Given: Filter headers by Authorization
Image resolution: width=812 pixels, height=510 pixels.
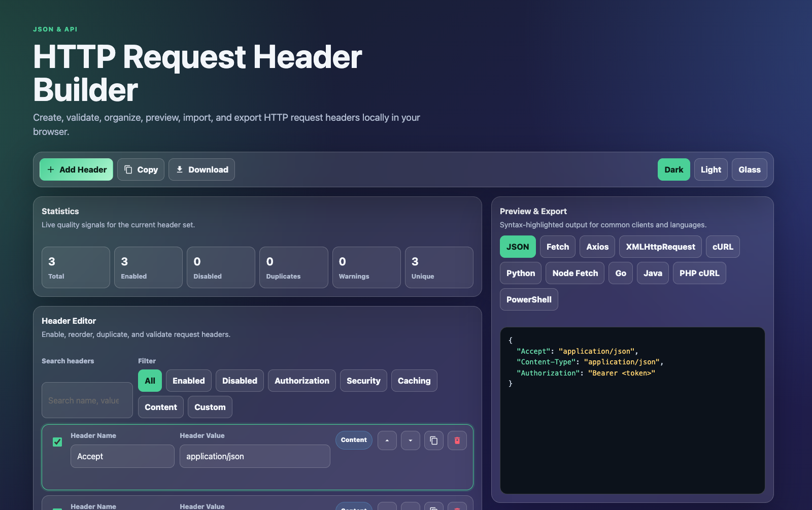Looking at the screenshot, I should click(x=302, y=381).
